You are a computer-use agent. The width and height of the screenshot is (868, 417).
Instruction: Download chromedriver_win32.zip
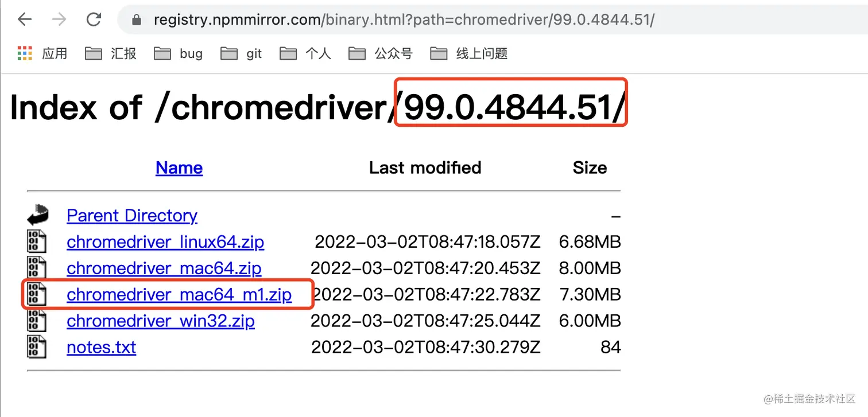click(x=161, y=321)
